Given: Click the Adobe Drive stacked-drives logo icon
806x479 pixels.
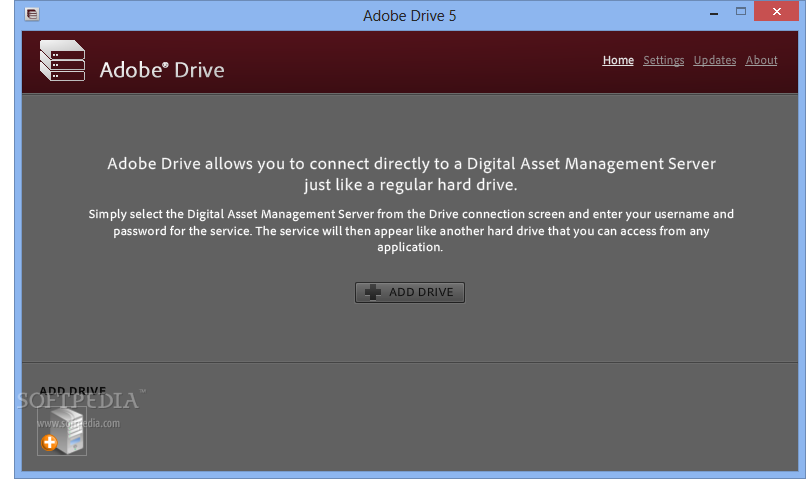Looking at the screenshot, I should (x=62, y=61).
